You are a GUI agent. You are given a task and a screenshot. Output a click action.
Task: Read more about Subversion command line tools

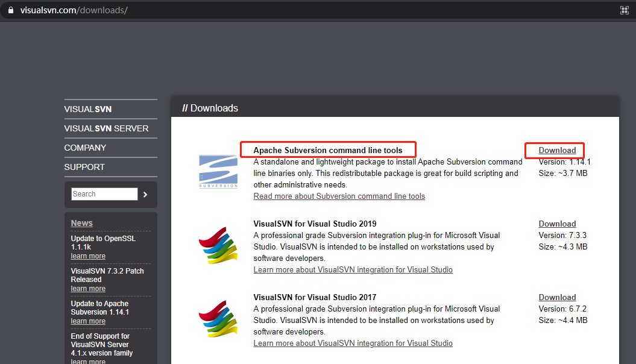(339, 196)
